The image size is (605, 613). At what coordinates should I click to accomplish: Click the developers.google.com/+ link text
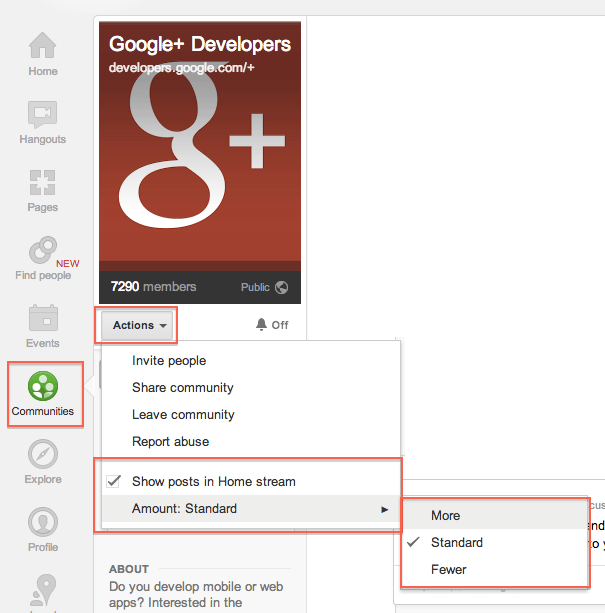182,68
